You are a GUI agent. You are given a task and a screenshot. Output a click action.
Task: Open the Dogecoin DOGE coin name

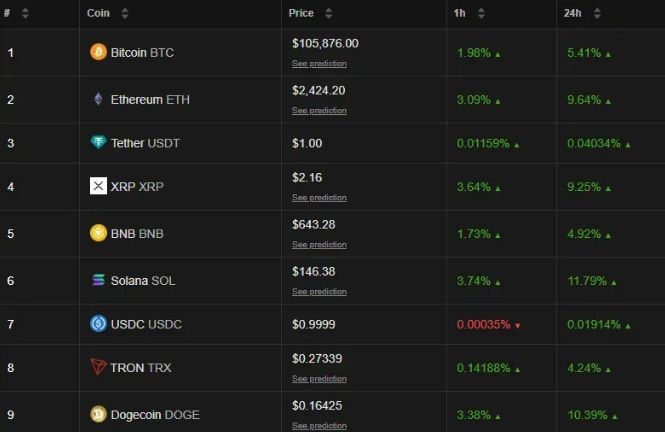(x=155, y=415)
